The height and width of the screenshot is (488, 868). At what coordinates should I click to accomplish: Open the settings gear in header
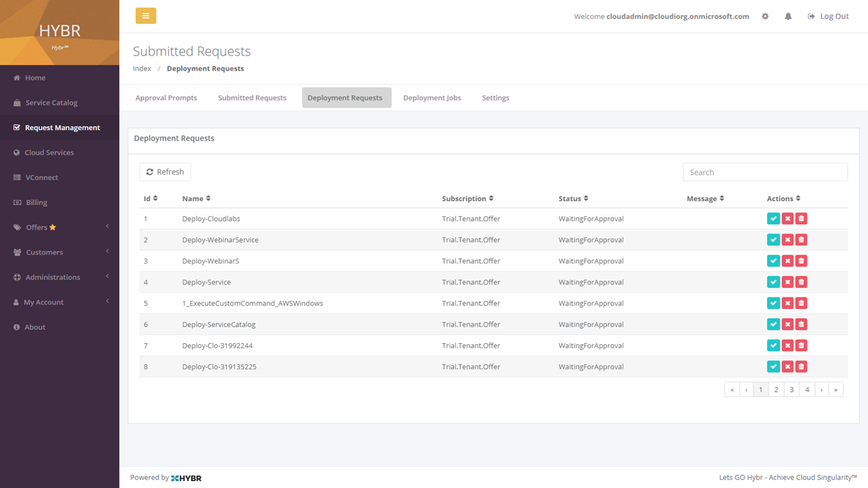(x=765, y=16)
